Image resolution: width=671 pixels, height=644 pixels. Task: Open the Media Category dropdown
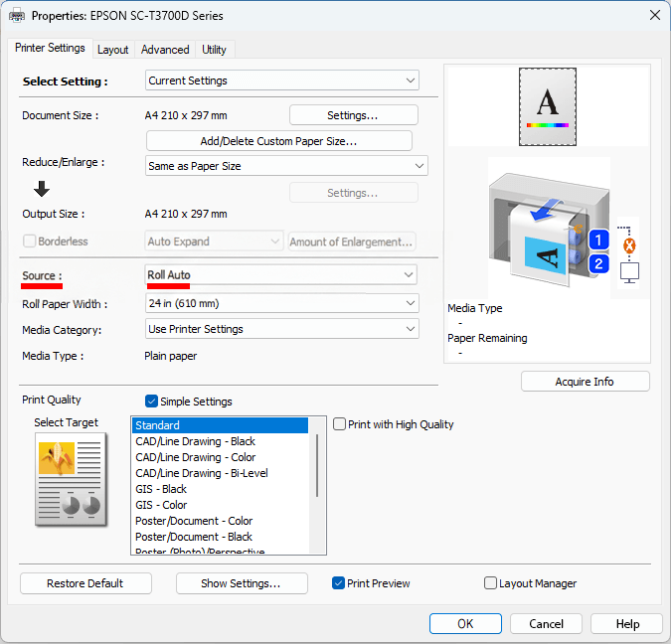282,329
